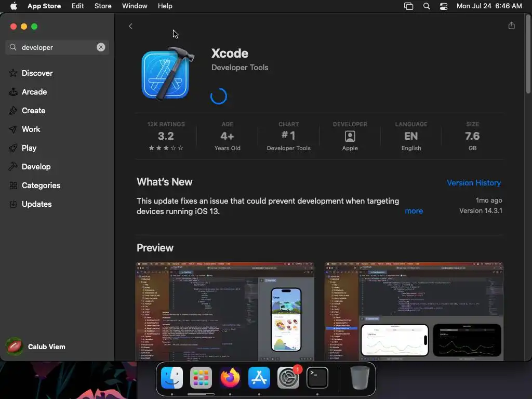Go back using the chevron arrow
The height and width of the screenshot is (399, 532).
point(130,26)
